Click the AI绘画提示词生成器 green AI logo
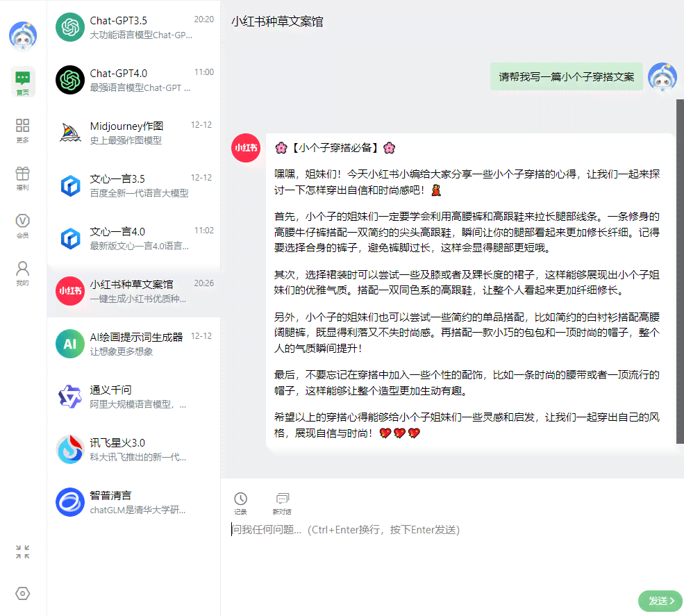 point(70,344)
